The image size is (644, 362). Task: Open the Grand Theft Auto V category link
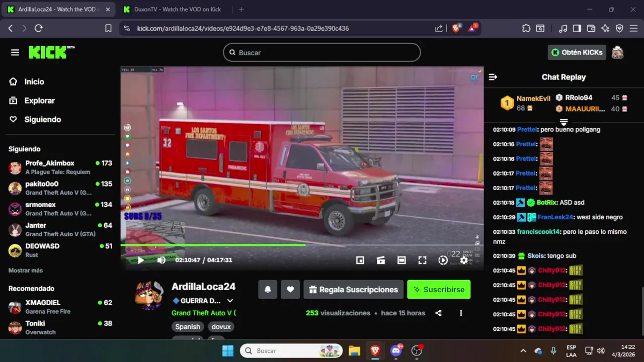point(204,313)
